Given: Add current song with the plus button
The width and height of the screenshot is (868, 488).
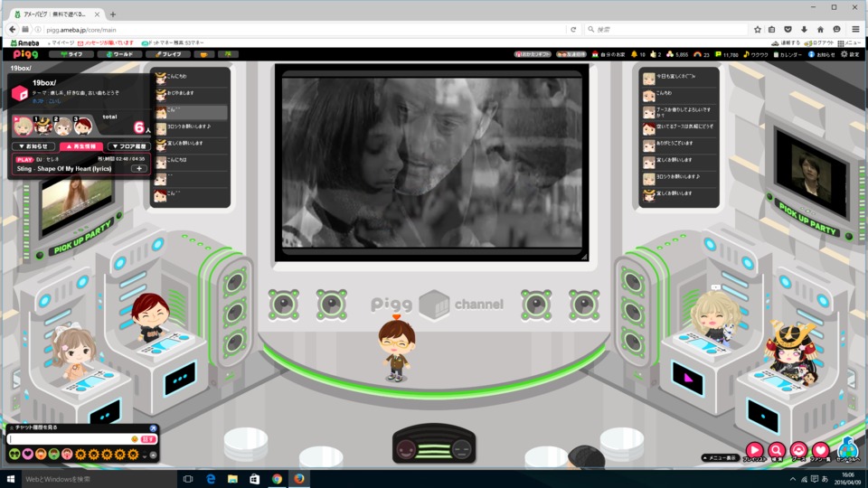Looking at the screenshot, I should [139, 168].
